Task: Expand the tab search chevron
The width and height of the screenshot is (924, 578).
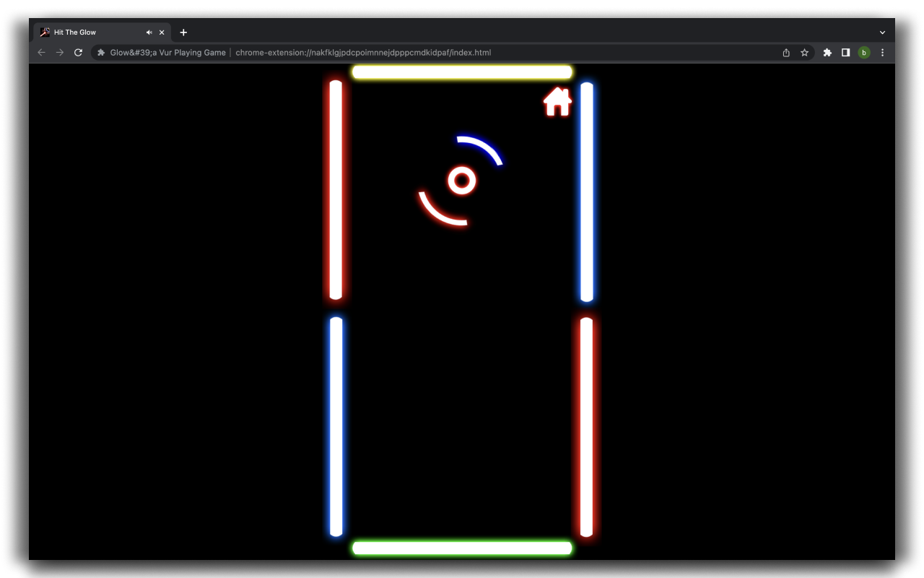Action: [x=882, y=33]
